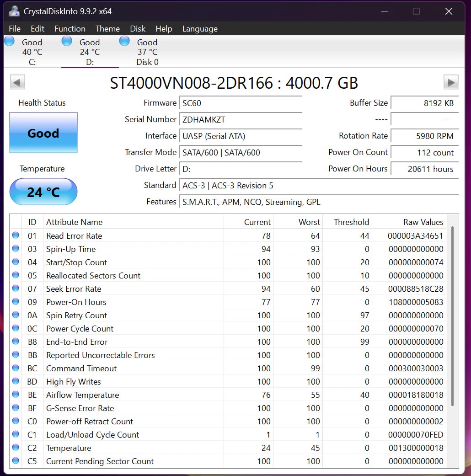Click the Load/Unload Cycle Count attribute name
471x476 pixels.
coord(93,435)
